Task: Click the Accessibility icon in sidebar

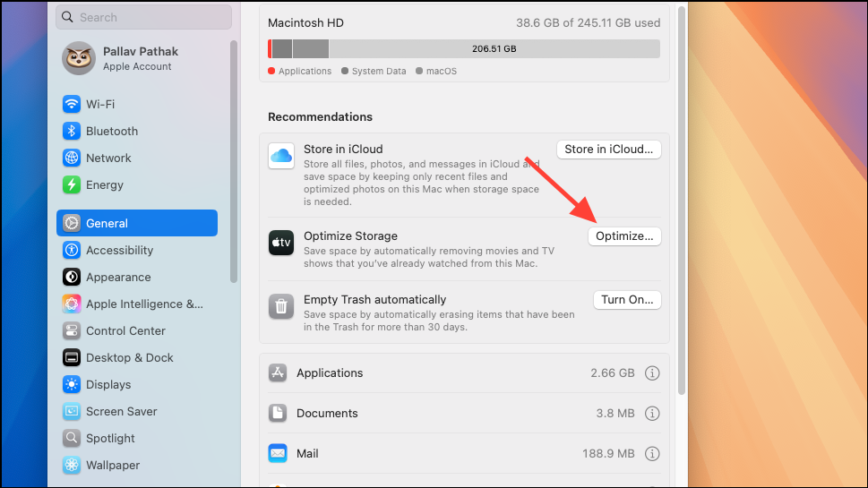Action: (x=72, y=250)
